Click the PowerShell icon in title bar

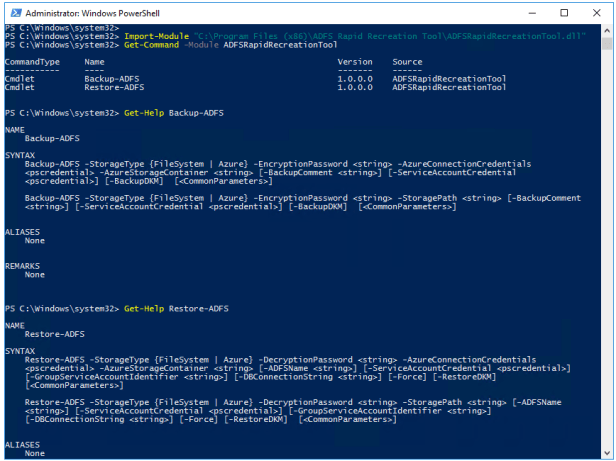coord(16,13)
